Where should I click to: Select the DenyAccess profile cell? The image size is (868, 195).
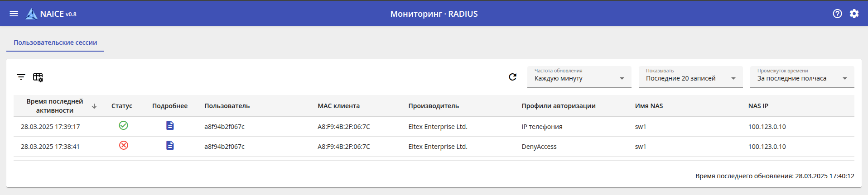point(539,147)
